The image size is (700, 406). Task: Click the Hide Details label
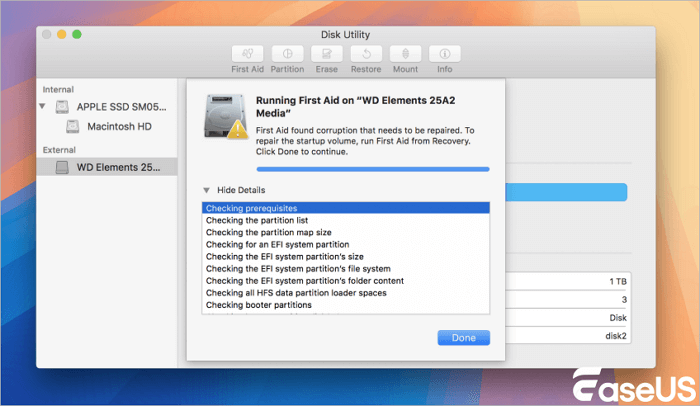(241, 190)
